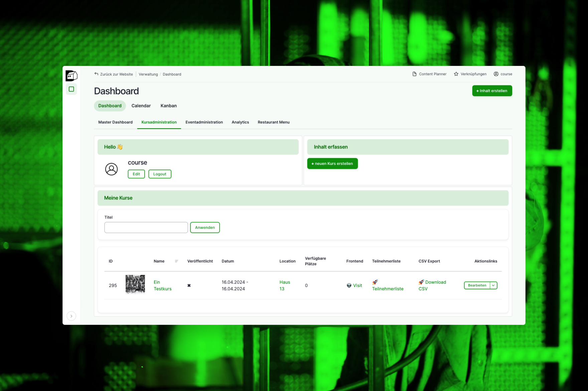Click the rocket icon beside Download CSV

pyautogui.click(x=421, y=282)
